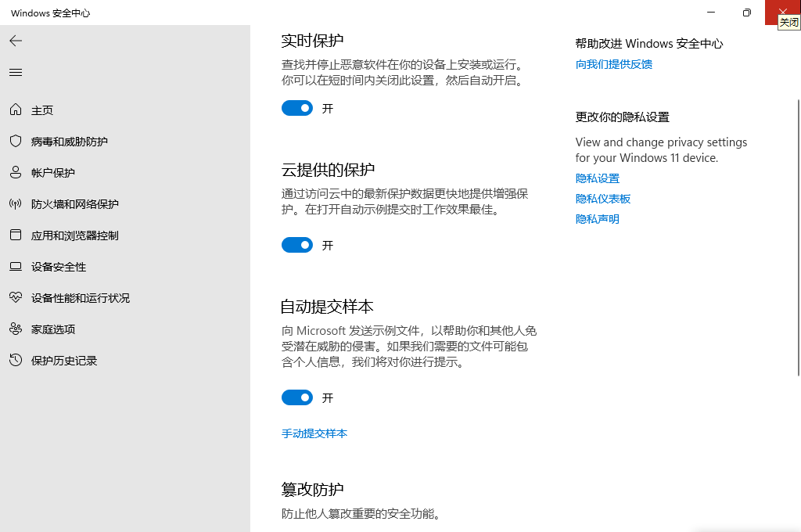
Task: Click the 防火墙和网络保护 signal icon
Action: [16, 204]
